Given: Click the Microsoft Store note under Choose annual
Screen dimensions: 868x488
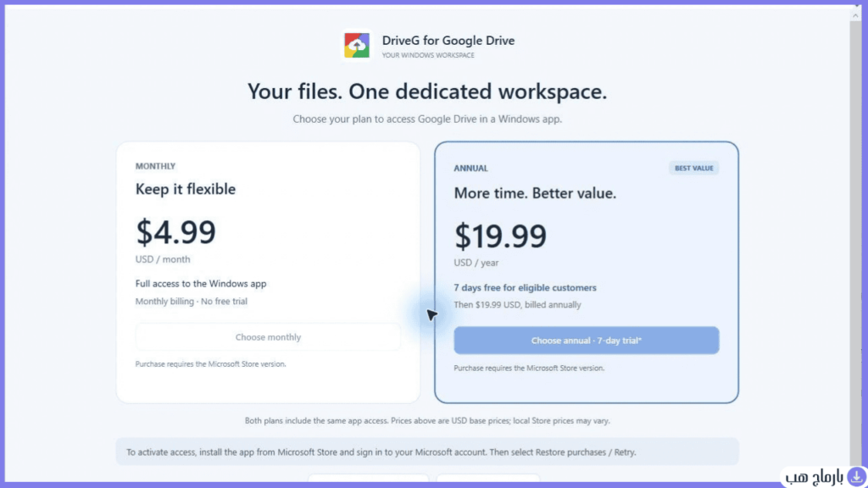Looking at the screenshot, I should (x=529, y=368).
